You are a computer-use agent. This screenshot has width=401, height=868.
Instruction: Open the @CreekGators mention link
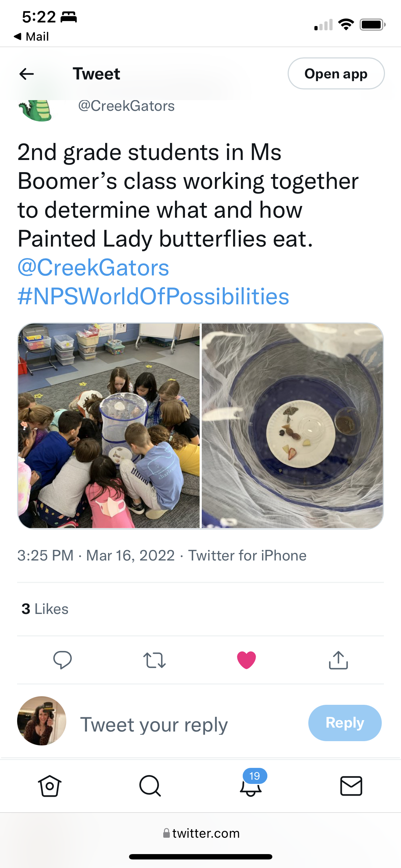click(x=93, y=268)
